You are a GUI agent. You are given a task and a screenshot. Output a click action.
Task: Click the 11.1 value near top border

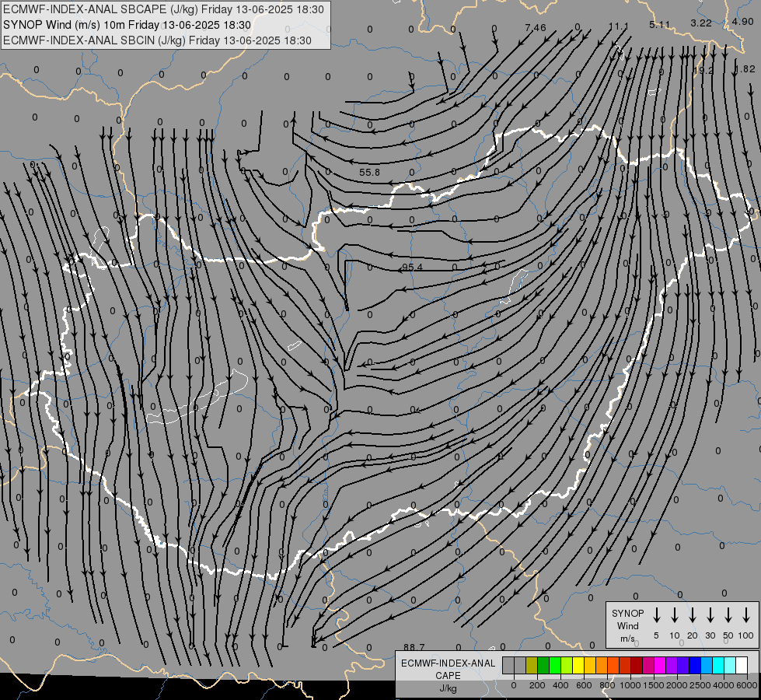click(619, 26)
